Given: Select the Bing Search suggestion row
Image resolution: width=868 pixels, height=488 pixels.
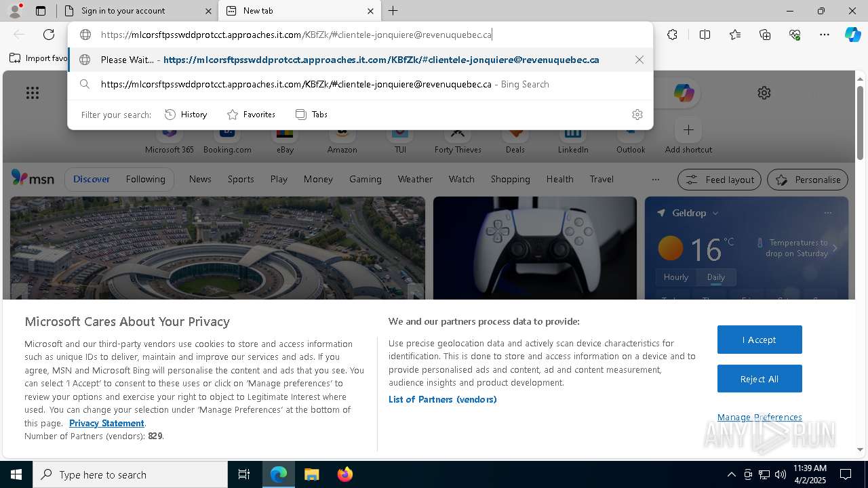Looking at the screenshot, I should (361, 84).
